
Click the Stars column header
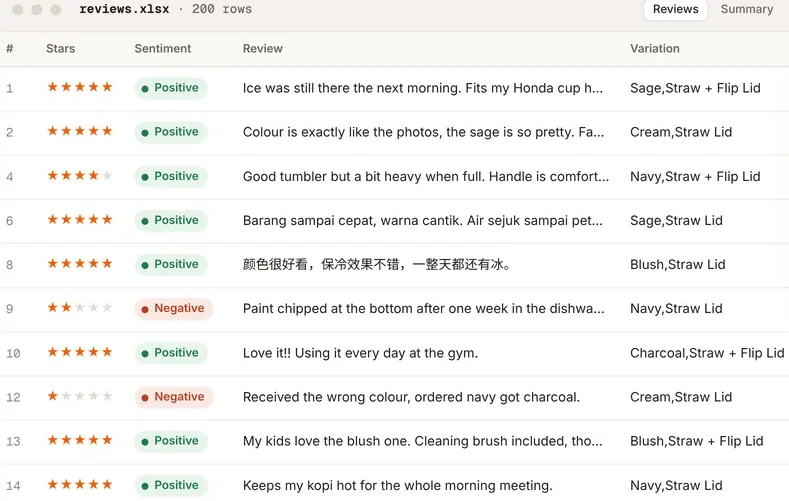[60, 48]
